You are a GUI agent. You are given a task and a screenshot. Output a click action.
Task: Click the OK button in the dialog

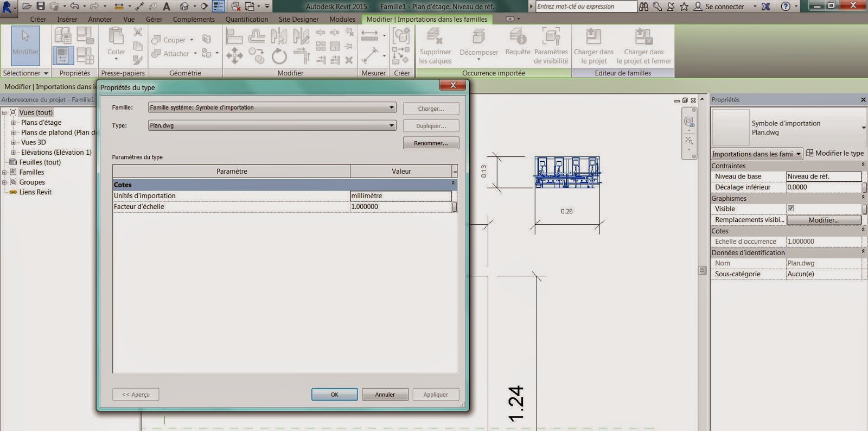point(334,395)
